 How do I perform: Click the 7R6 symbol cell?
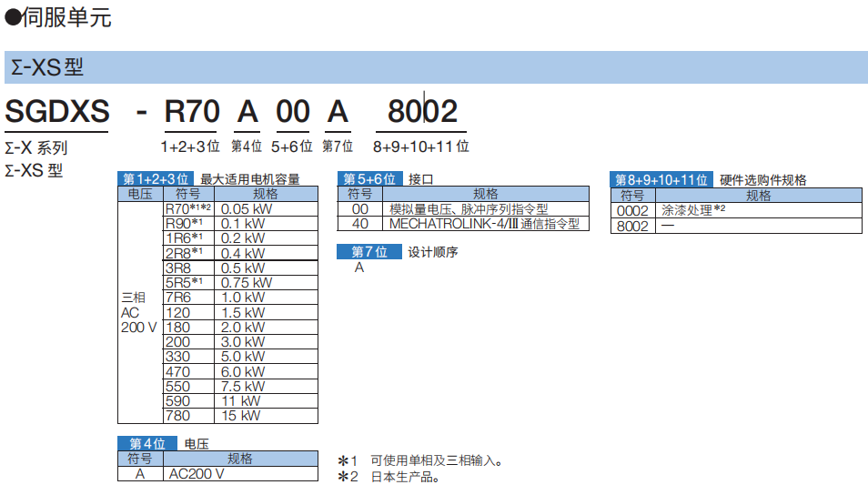click(188, 298)
